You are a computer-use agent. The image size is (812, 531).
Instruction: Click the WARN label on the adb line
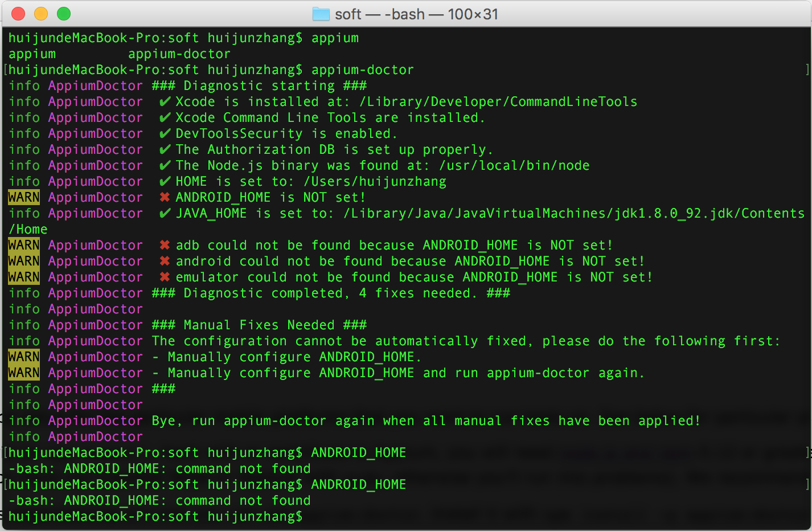(24, 245)
